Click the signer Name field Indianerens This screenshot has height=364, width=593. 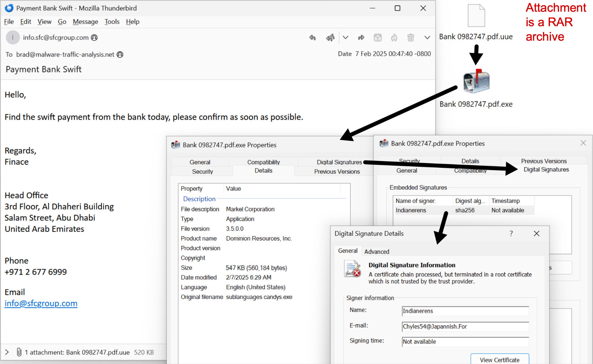465,311
